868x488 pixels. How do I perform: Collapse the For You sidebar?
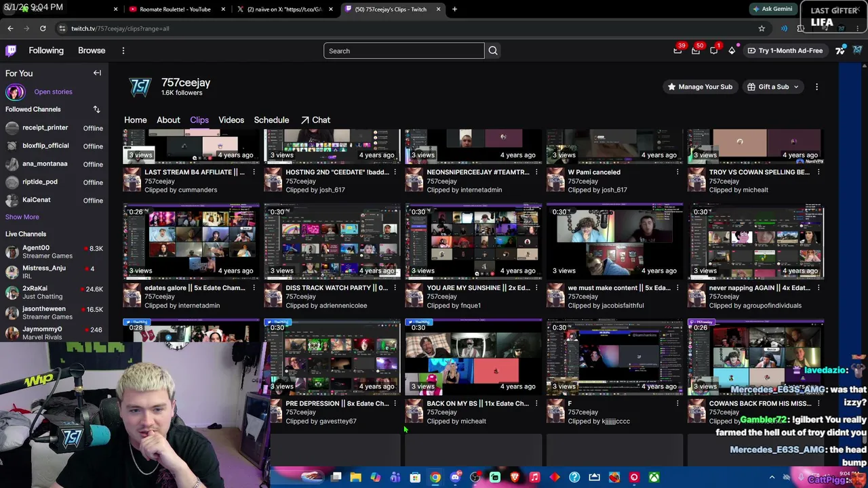(97, 73)
